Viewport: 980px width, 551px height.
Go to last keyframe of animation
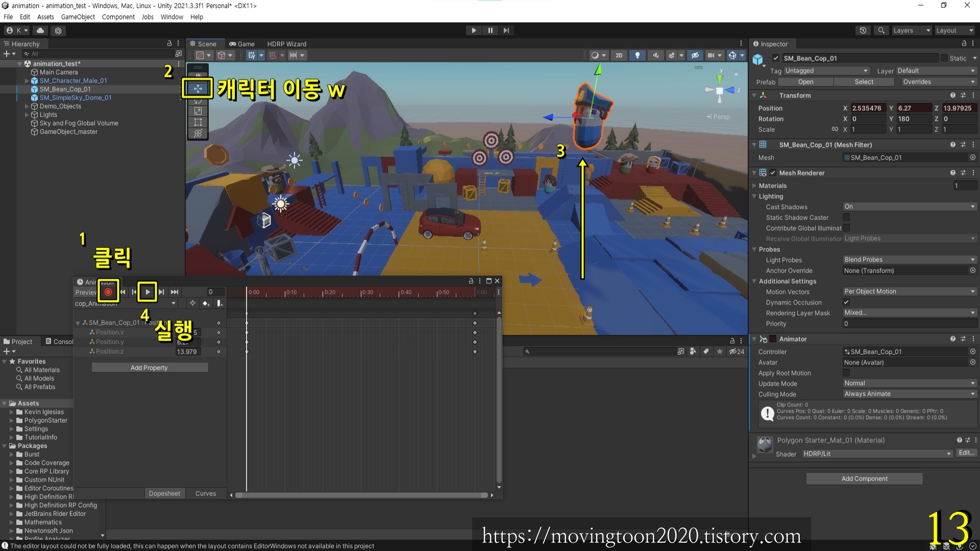(x=175, y=292)
